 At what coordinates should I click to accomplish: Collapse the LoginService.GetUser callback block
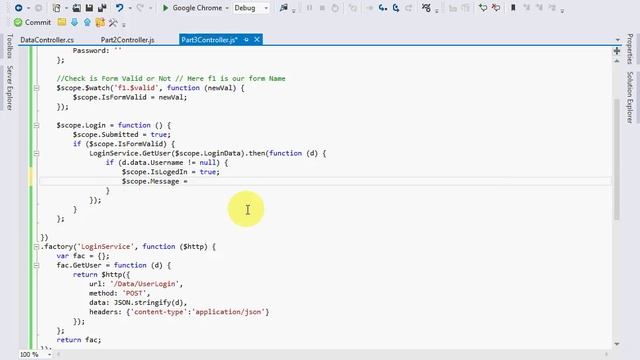click(36, 153)
